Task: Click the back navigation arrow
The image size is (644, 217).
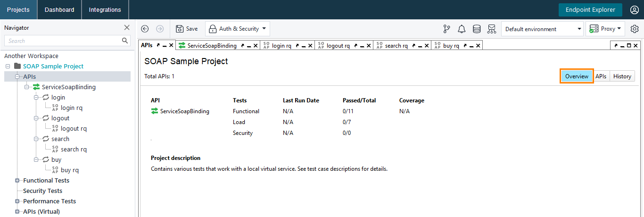Action: click(145, 29)
